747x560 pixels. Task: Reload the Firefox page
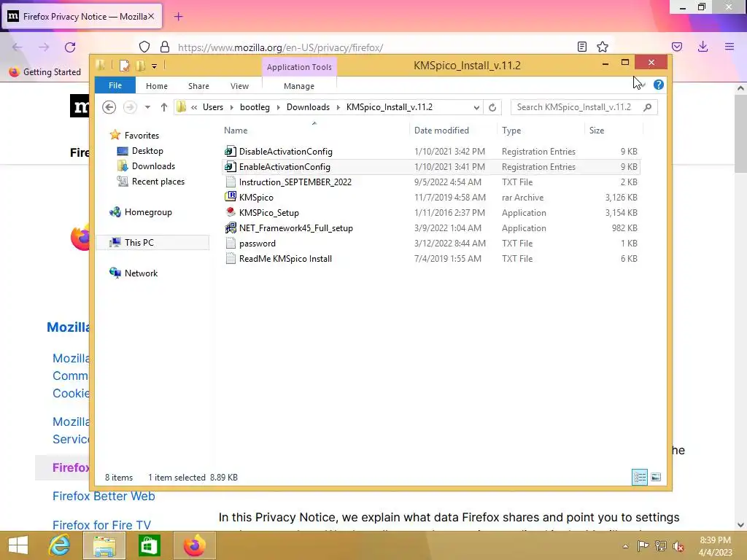point(70,47)
